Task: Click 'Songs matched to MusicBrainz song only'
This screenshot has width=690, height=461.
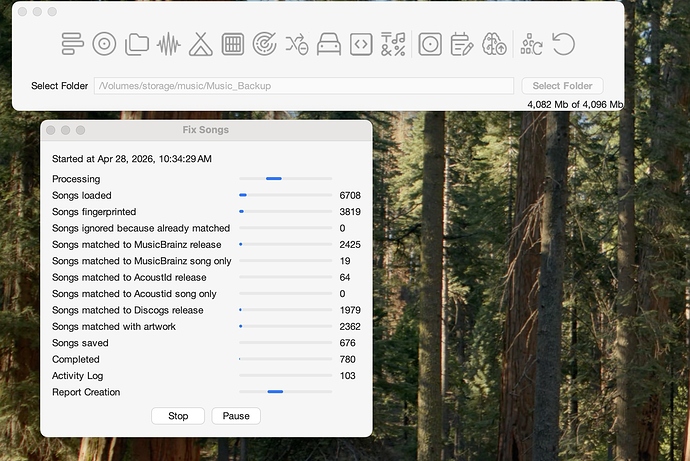Action: (142, 261)
